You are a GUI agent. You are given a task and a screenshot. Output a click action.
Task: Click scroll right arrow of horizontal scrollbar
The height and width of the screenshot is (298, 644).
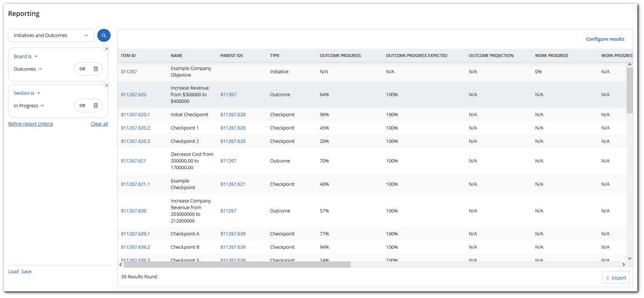click(624, 265)
